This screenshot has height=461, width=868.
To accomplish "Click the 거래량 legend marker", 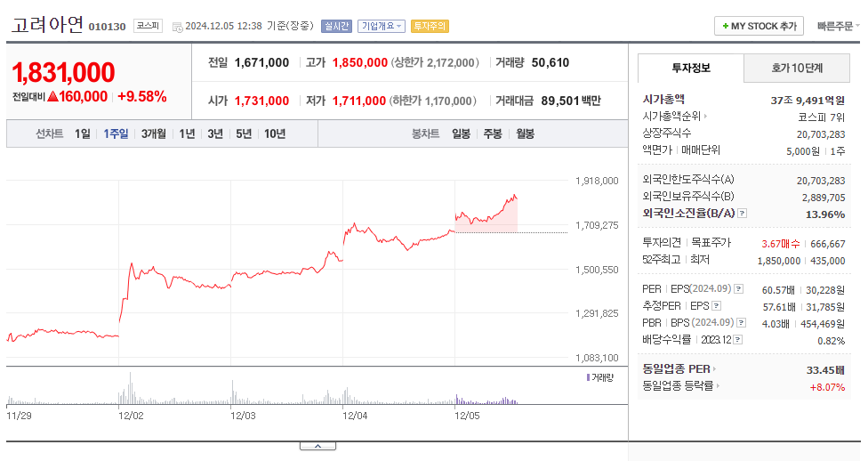I will [x=588, y=377].
